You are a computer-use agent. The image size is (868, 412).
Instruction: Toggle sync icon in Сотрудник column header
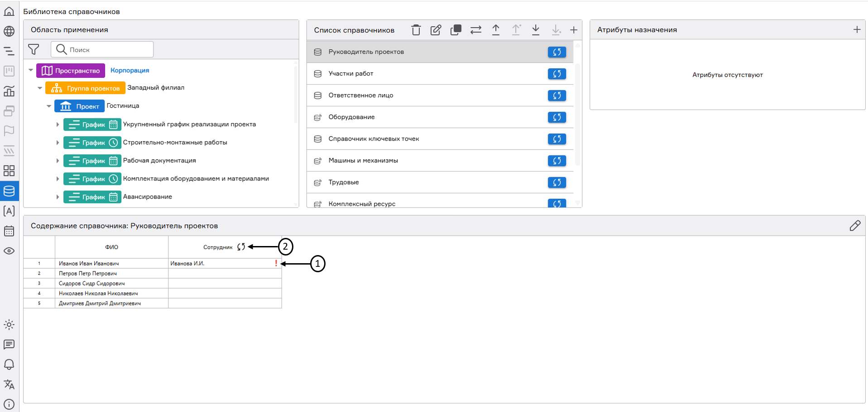coord(241,247)
